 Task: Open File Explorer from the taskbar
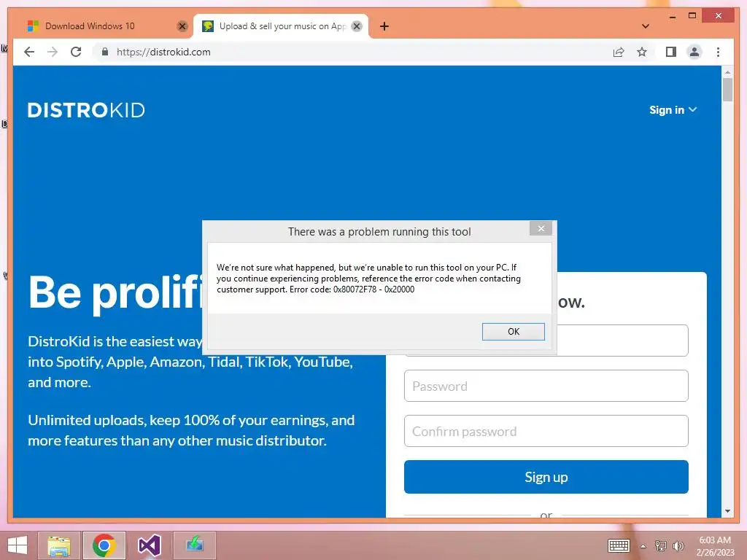pos(59,545)
